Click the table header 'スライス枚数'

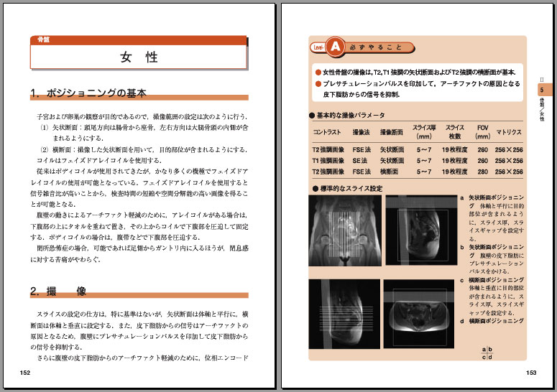tap(455, 131)
